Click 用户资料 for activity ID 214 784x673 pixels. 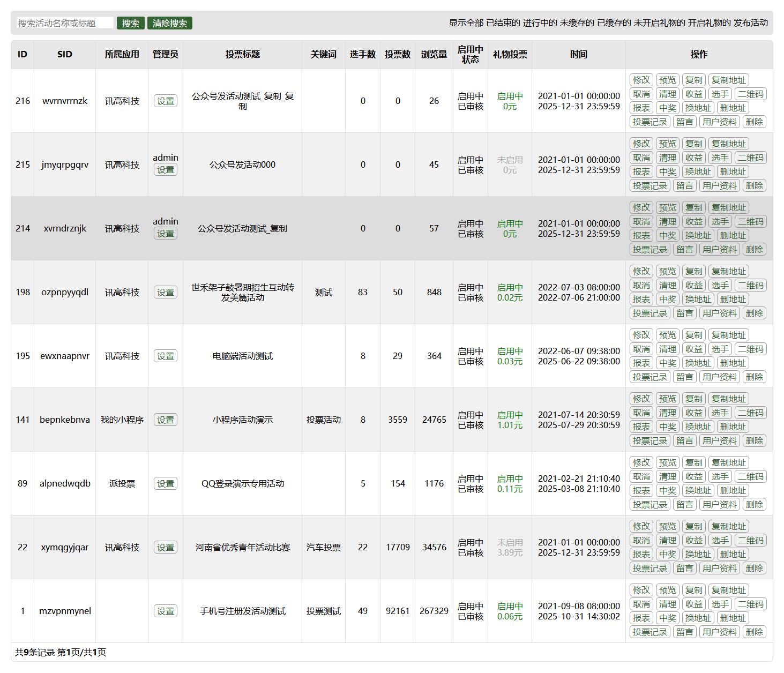click(720, 249)
